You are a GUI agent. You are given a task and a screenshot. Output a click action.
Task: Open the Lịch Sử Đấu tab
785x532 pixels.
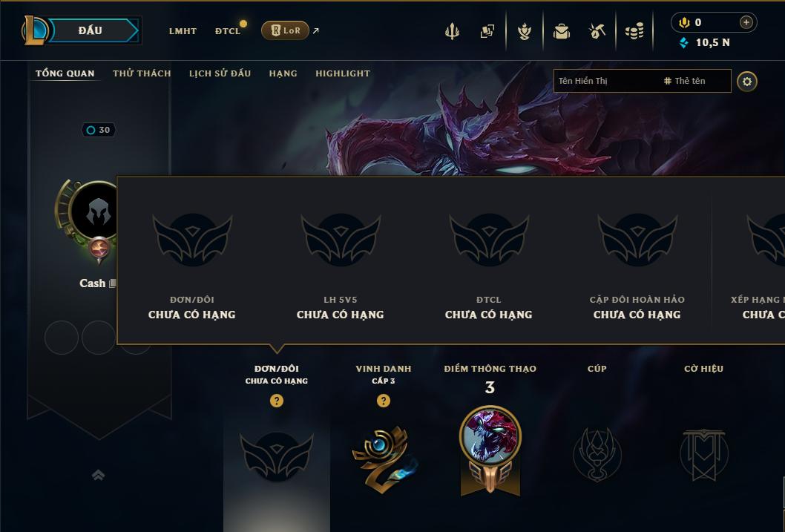point(220,73)
